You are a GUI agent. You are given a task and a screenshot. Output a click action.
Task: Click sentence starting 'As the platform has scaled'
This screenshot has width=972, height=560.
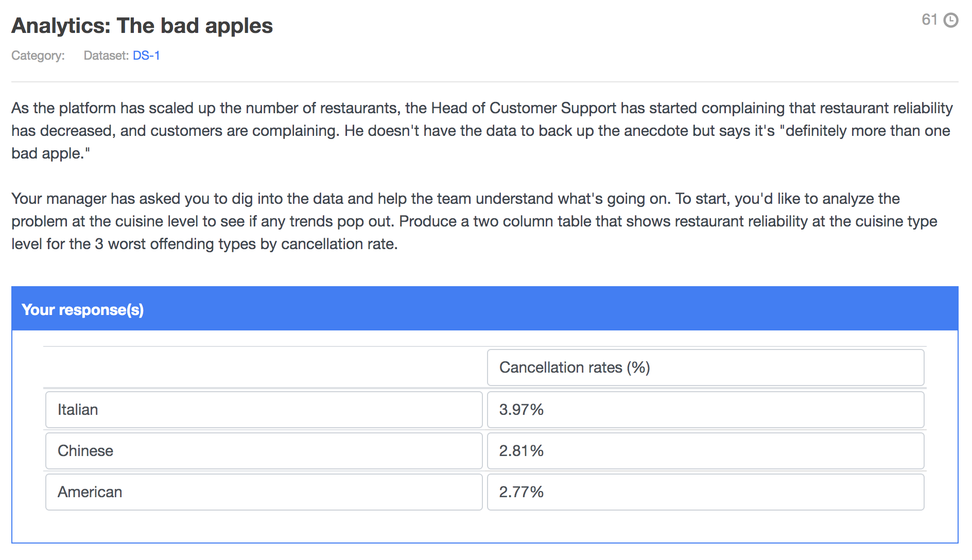click(x=482, y=119)
